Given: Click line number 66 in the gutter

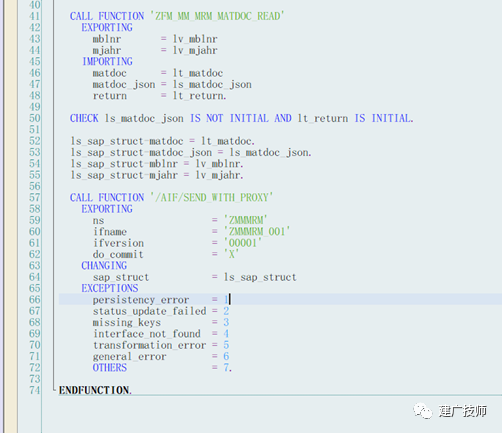Looking at the screenshot, I should pyautogui.click(x=35, y=300).
